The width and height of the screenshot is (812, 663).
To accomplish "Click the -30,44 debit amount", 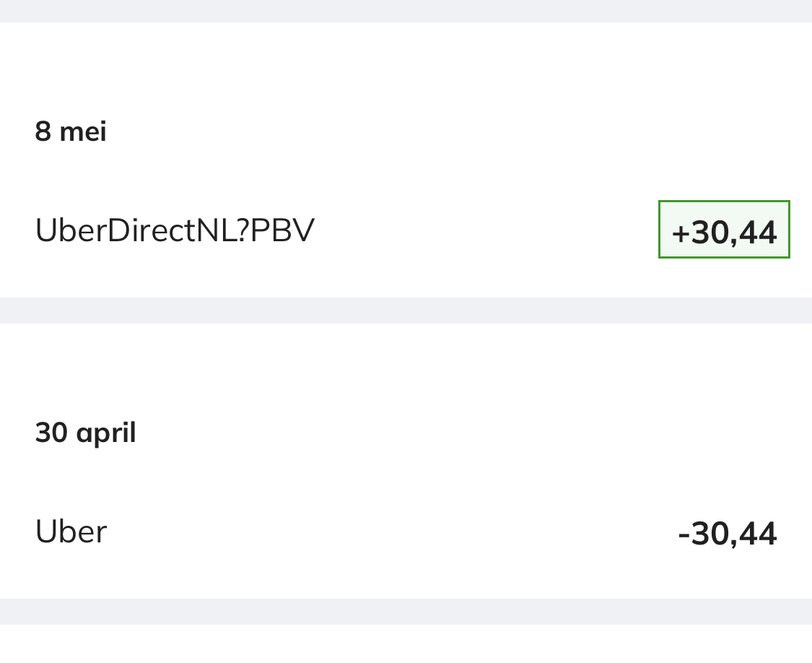I will click(x=727, y=533).
